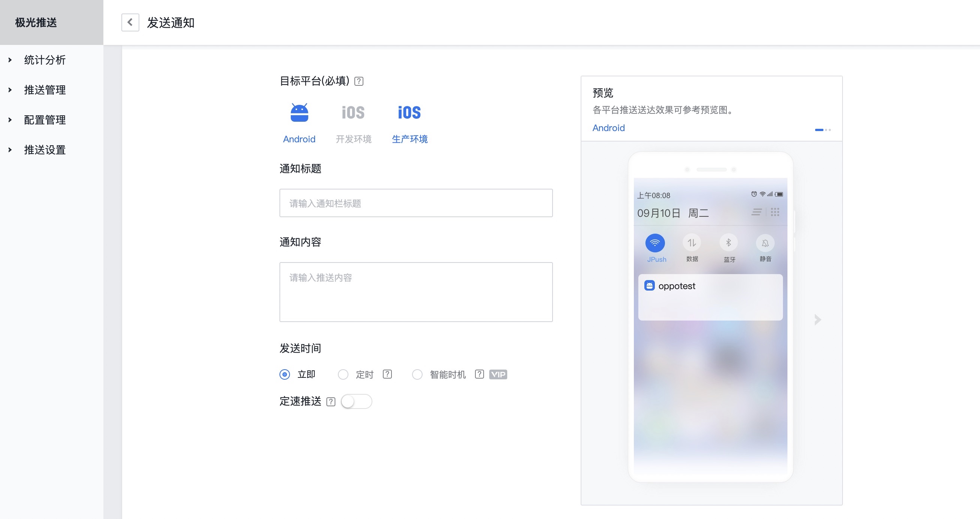Click the 预览 heading

[x=603, y=93]
